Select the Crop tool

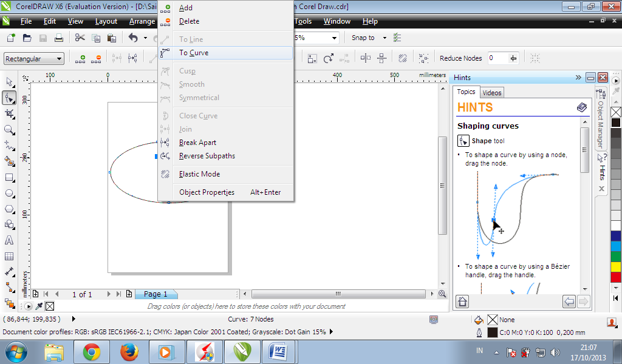point(10,114)
